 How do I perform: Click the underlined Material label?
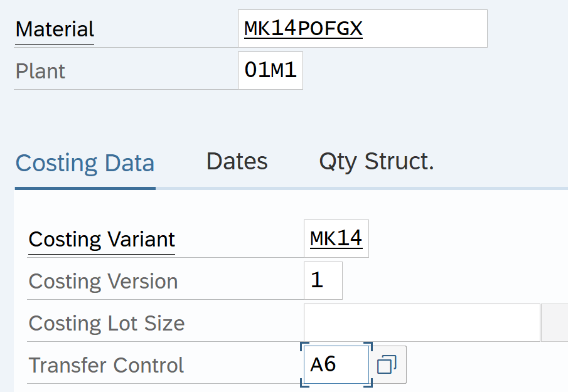pyautogui.click(x=55, y=29)
